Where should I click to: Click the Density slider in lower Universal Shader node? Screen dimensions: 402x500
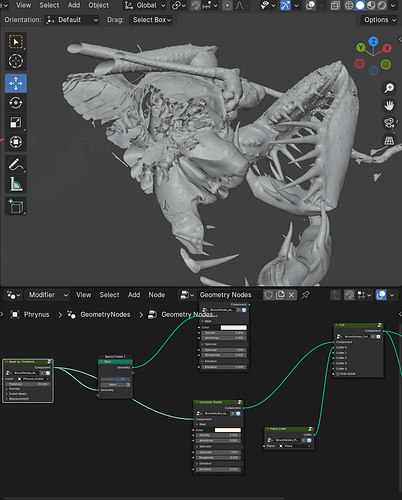pos(218,435)
